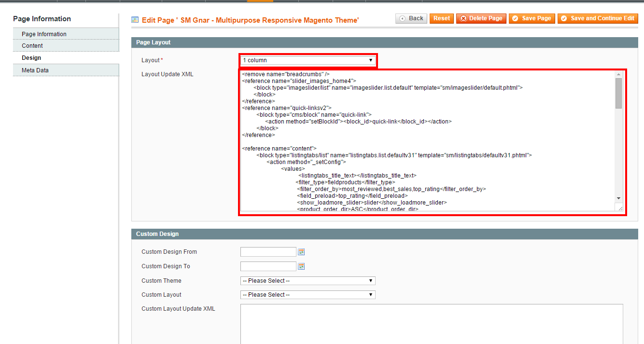Click the filter_type fieldproducts line

point(346,182)
